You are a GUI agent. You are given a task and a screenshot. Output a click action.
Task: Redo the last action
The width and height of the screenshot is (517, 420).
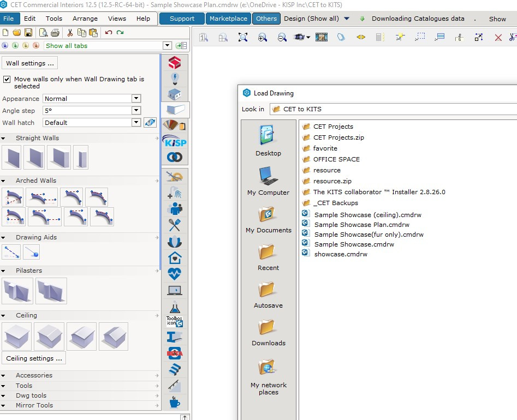coord(120,32)
